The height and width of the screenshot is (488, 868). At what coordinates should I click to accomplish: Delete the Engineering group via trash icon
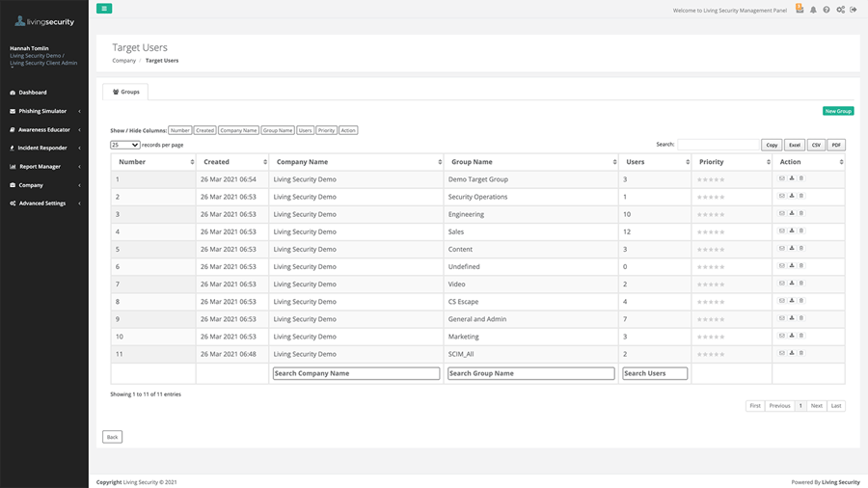coord(801,213)
